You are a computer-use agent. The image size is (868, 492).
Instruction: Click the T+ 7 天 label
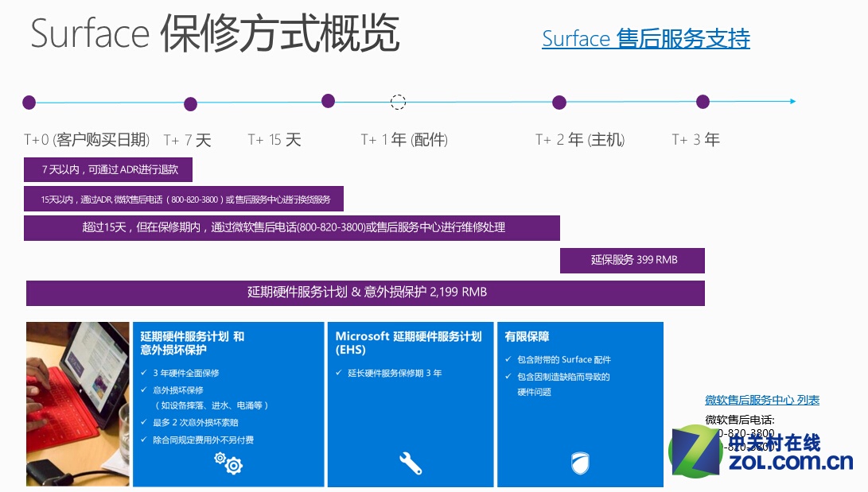(187, 141)
